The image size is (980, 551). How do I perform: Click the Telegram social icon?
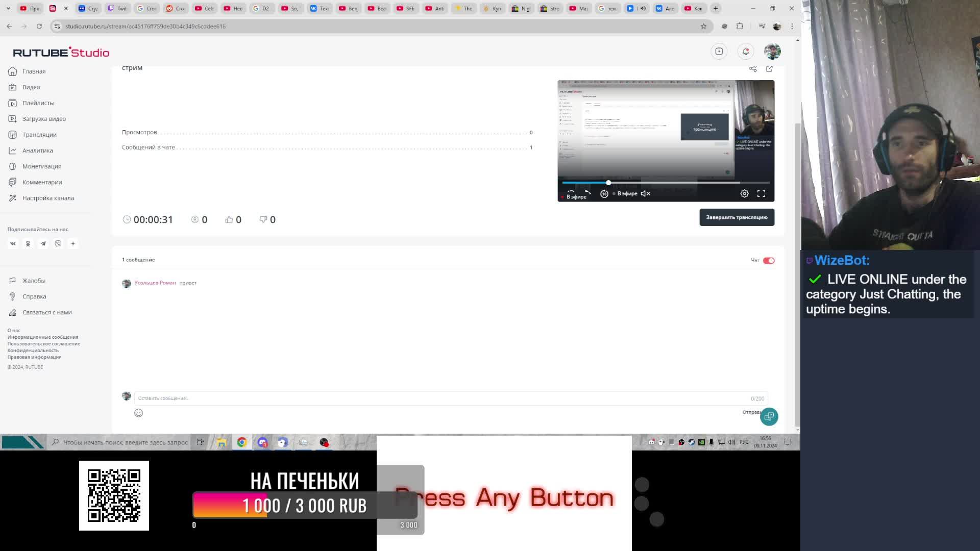pyautogui.click(x=43, y=243)
